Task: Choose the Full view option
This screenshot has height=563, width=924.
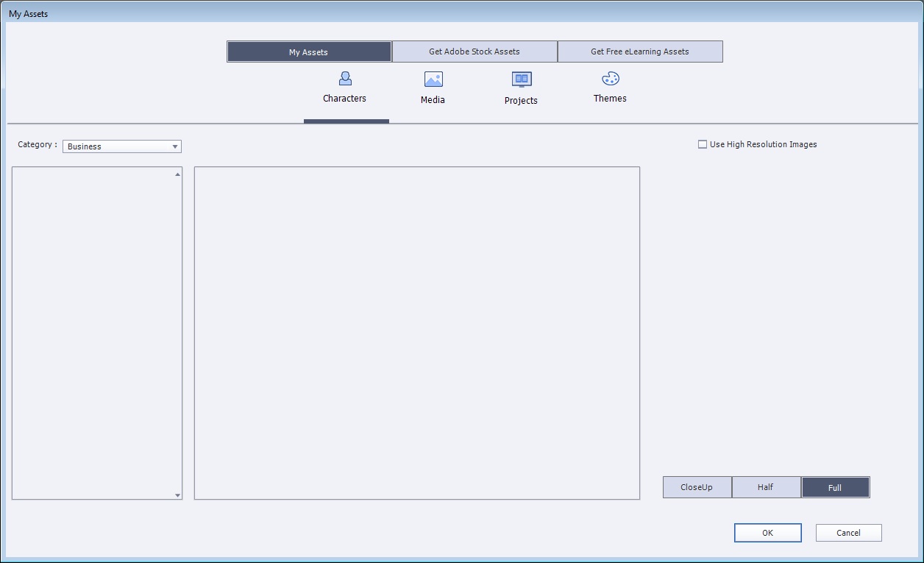Action: [835, 488]
